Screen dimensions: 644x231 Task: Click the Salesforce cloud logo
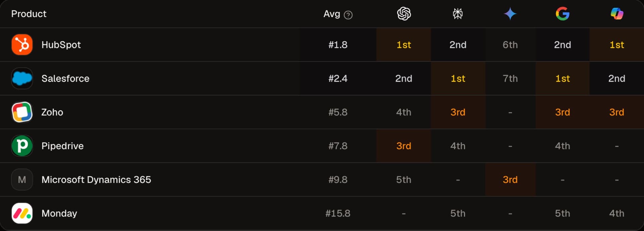[x=22, y=78]
